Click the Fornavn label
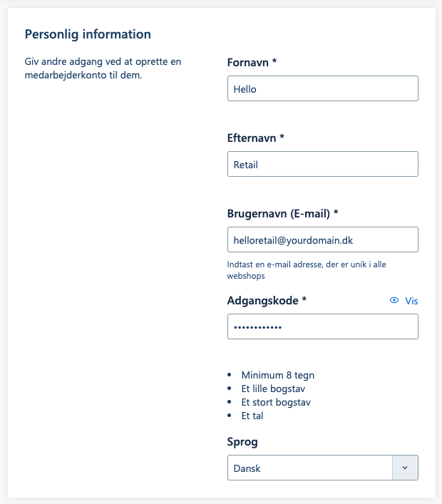This screenshot has width=442, height=504. [x=252, y=63]
